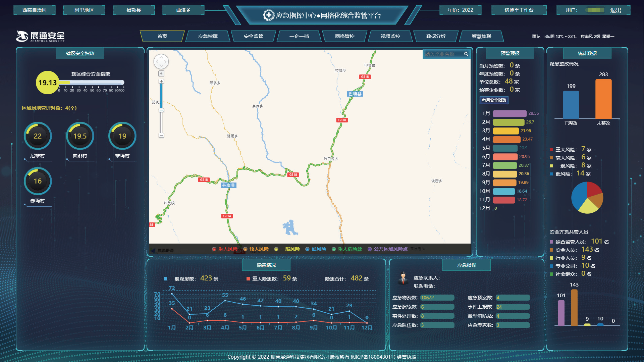This screenshot has width=644, height=362.
Task: Open the 数据分析 navigation tab
Action: (436, 36)
